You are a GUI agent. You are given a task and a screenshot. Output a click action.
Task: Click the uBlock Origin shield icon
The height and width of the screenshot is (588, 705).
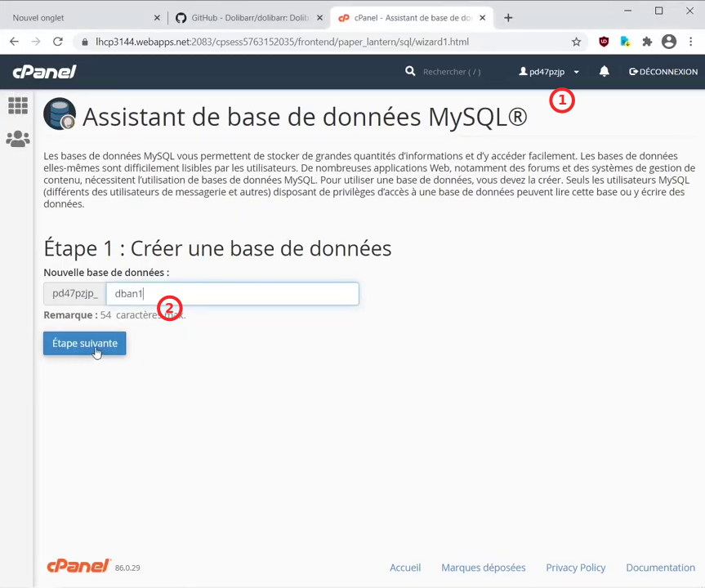pyautogui.click(x=604, y=42)
